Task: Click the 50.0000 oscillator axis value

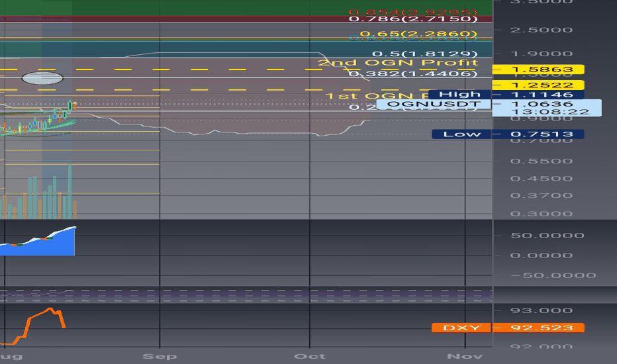Action: (547, 236)
